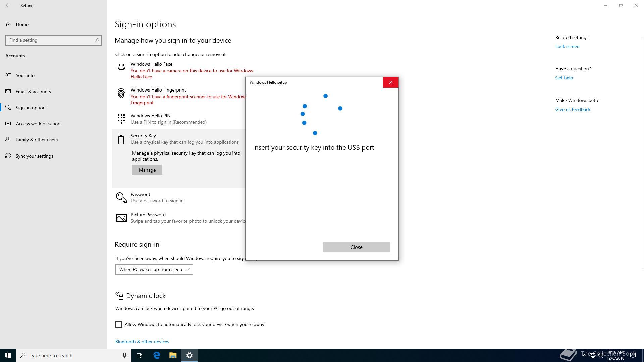Click the Settings back arrow

point(8,5)
